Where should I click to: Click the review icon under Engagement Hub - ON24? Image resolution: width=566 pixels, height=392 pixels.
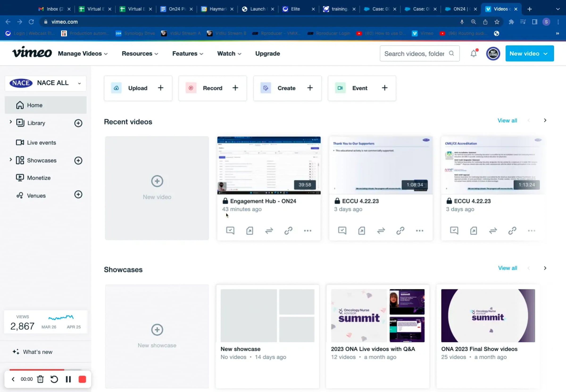tap(230, 230)
